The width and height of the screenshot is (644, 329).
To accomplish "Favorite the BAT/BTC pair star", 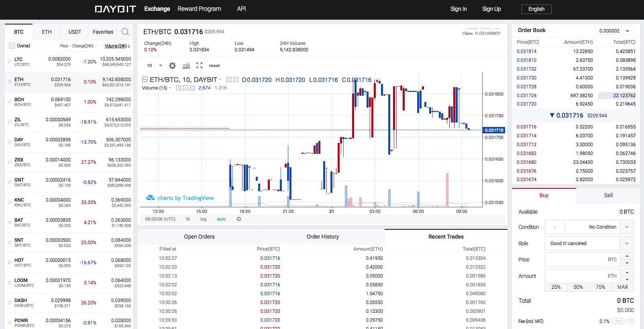I will (10, 223).
